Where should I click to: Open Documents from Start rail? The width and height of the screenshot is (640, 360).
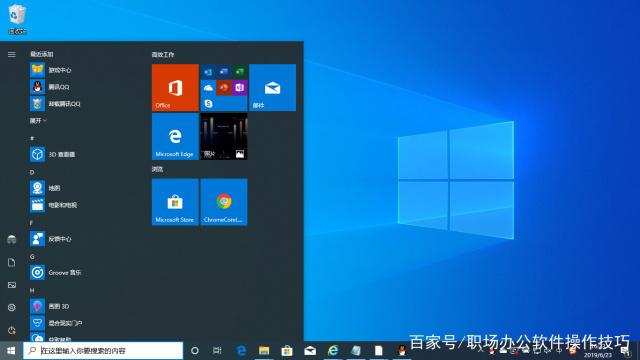[11, 262]
